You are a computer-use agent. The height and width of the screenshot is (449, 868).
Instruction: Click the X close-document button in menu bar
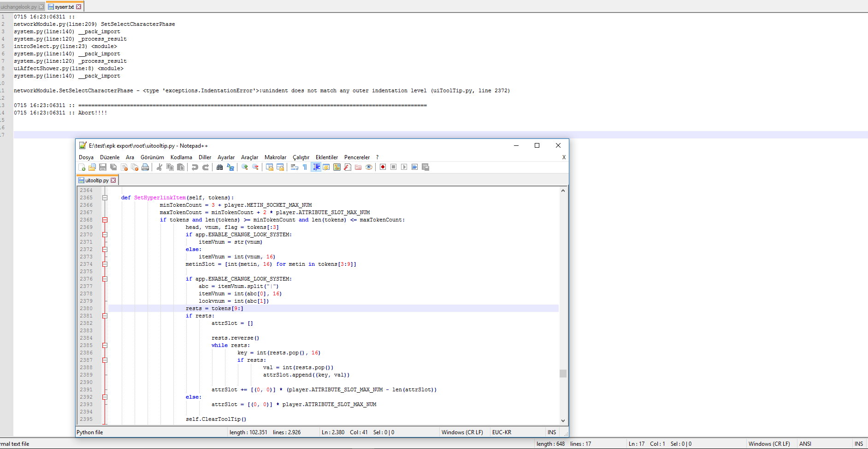(564, 157)
